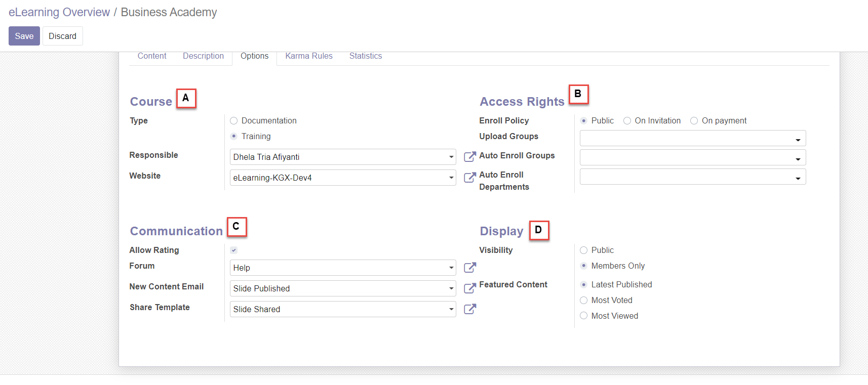This screenshot has height=385, width=868.
Task: Set Visibility to Members Only
Action: (x=584, y=266)
